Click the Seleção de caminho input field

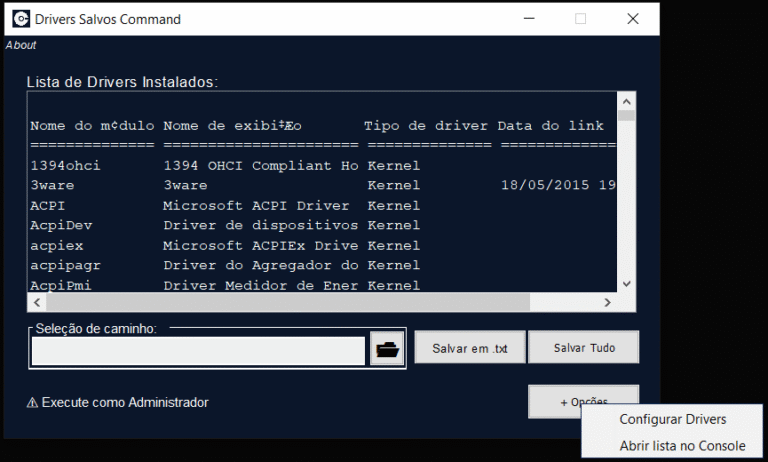pyautogui.click(x=198, y=351)
